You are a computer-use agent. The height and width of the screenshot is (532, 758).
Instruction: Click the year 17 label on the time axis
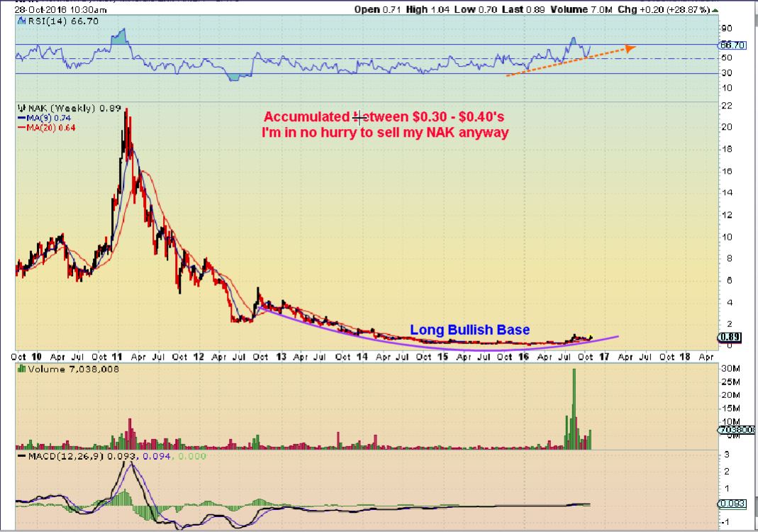[x=604, y=357]
